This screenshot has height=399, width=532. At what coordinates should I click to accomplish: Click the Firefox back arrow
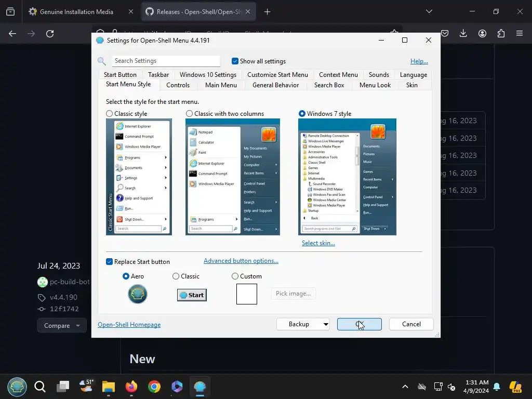pos(12,33)
